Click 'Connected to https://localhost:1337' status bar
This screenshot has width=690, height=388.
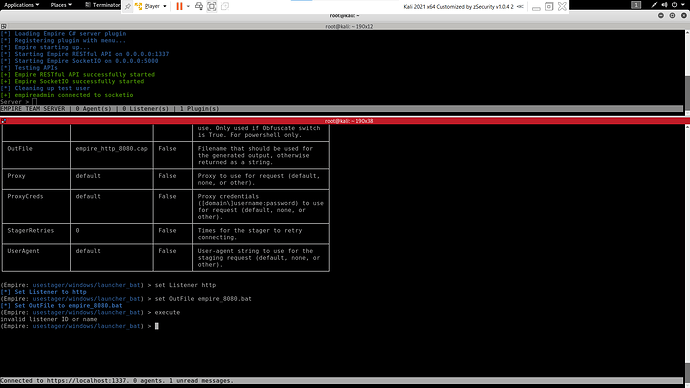[117, 381]
